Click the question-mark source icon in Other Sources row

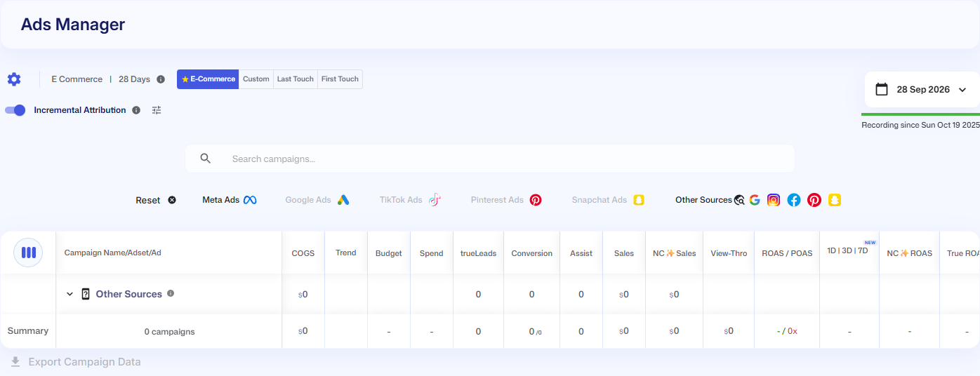point(86,294)
